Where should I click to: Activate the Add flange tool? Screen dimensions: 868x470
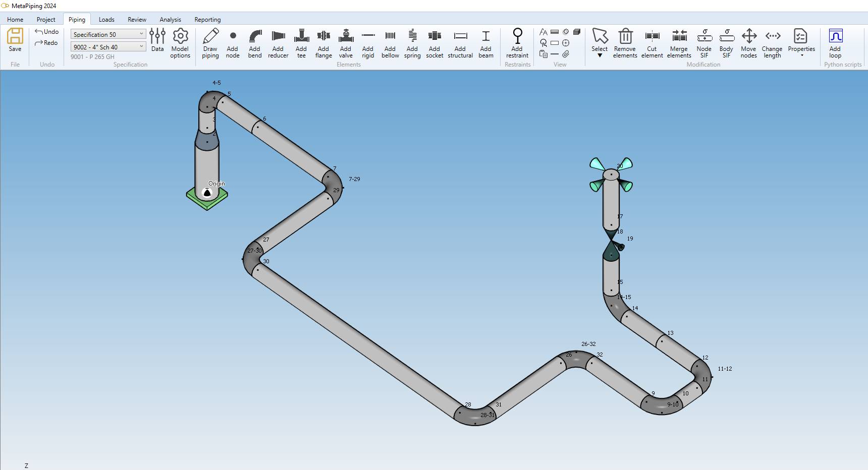323,43
